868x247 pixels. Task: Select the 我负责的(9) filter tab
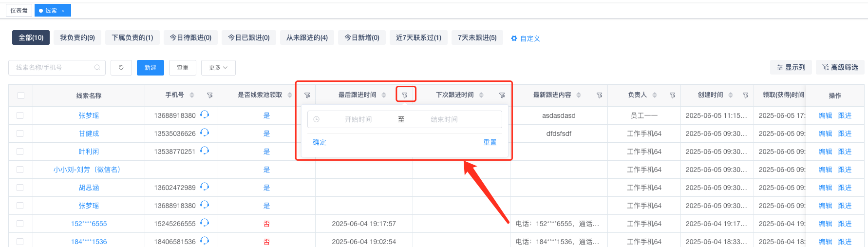[77, 38]
